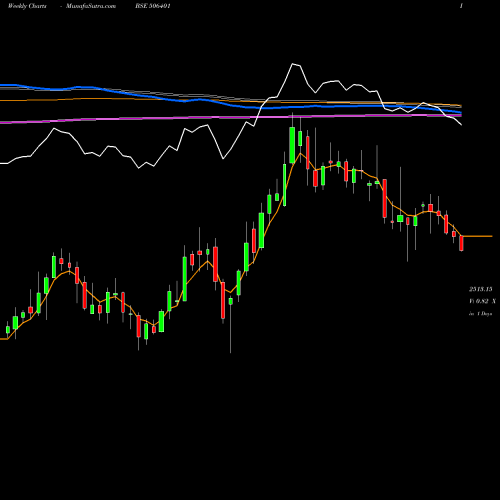Click the 'in 1 Days' text
500x500 pixels.
[480, 314]
